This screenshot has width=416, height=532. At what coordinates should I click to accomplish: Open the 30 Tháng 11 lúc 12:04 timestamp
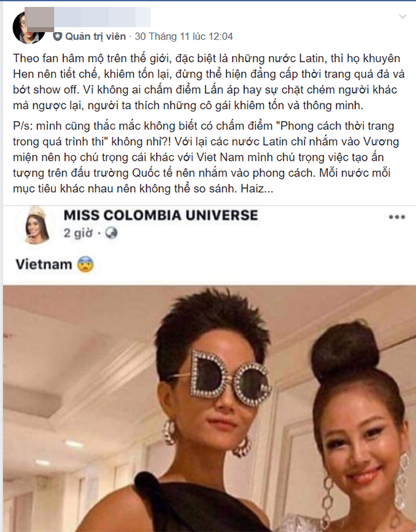pyautogui.click(x=184, y=37)
